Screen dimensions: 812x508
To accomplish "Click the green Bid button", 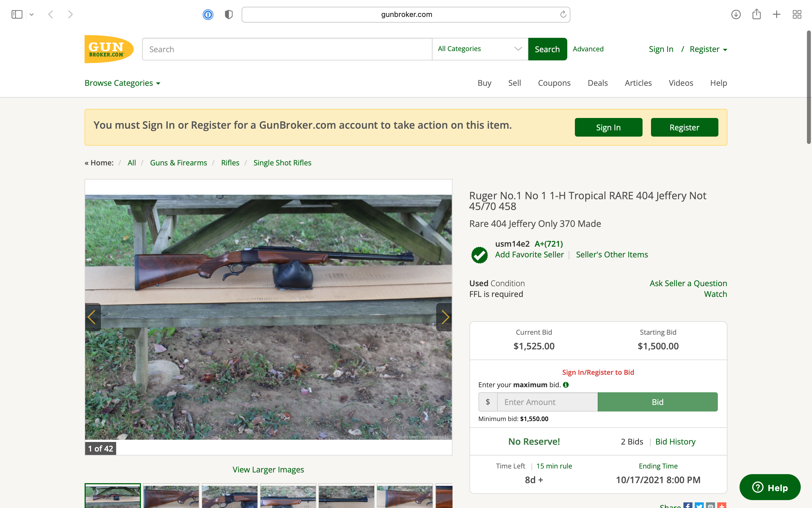I will click(x=657, y=402).
